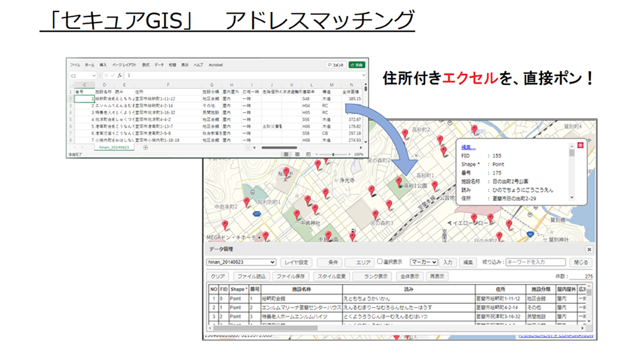Viewport: 644px width, 353px height.
Task: Click the 読み column header in data table
Action: [408, 290]
